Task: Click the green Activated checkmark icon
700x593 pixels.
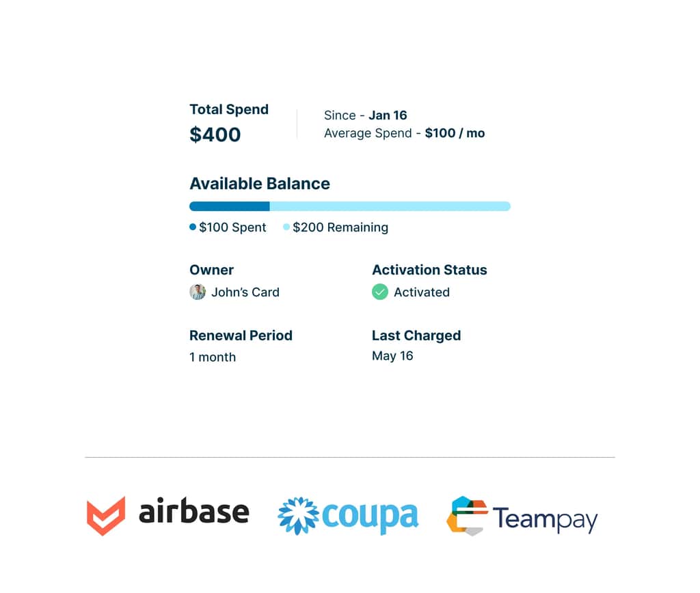Action: [x=379, y=292]
